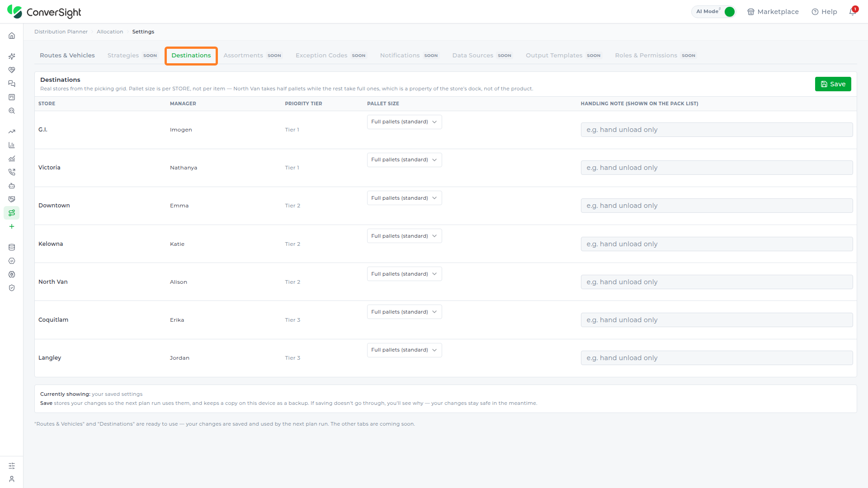Open the chat bubbles sidebar icon
Viewport: 868px width, 488px height.
point(12,84)
